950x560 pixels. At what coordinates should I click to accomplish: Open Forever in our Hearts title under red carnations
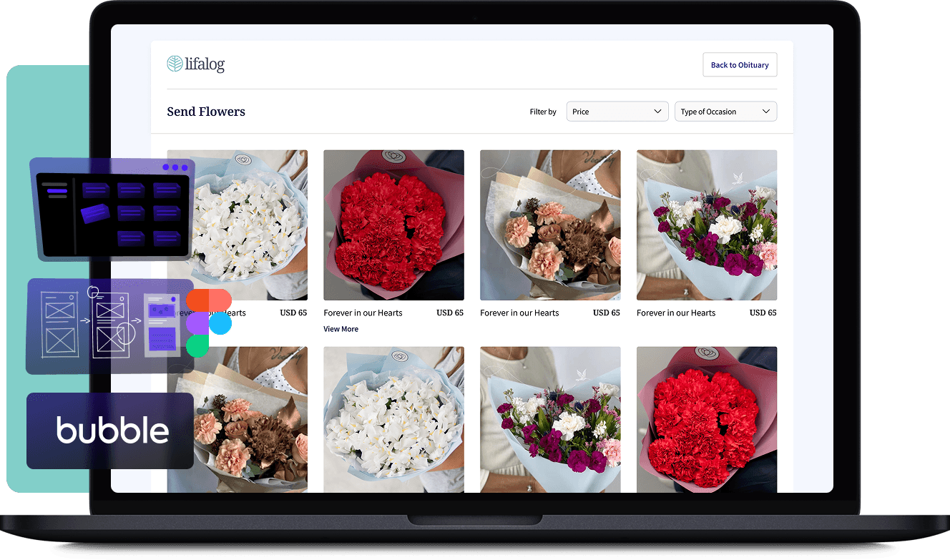tap(363, 313)
